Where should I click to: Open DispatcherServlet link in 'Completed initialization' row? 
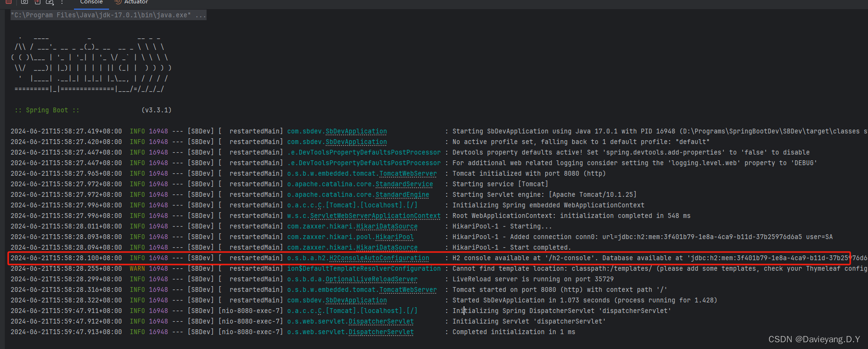(x=381, y=332)
